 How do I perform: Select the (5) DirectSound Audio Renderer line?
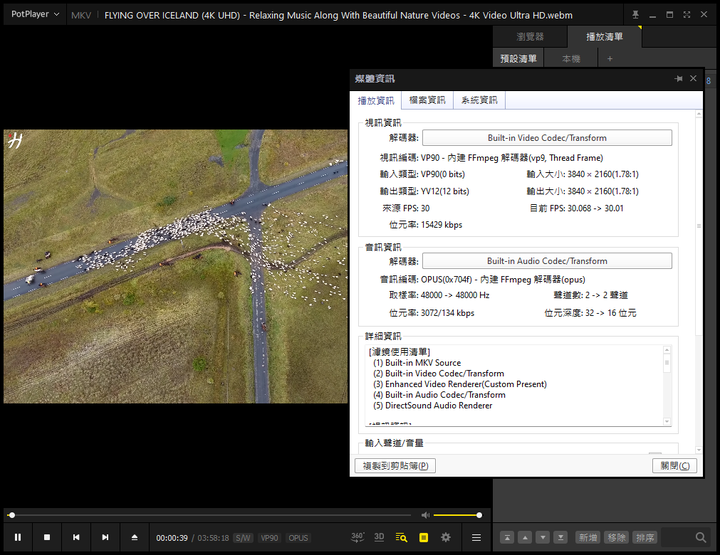(x=433, y=405)
